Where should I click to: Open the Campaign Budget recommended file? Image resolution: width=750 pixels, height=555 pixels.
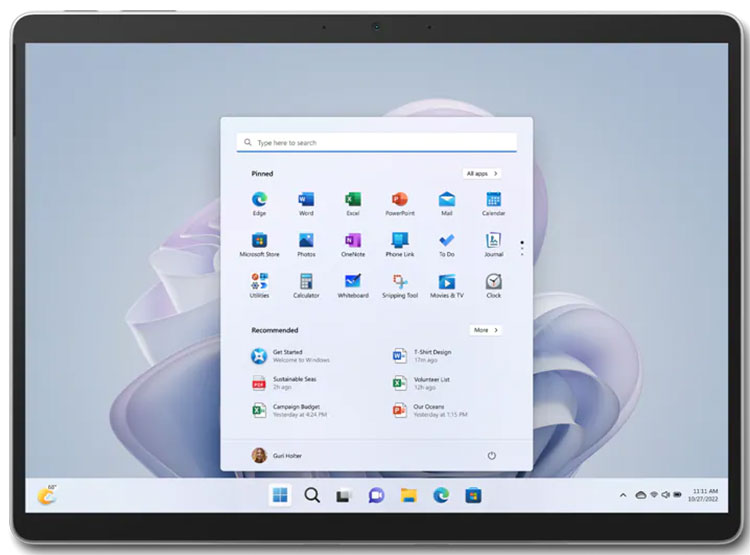point(290,410)
